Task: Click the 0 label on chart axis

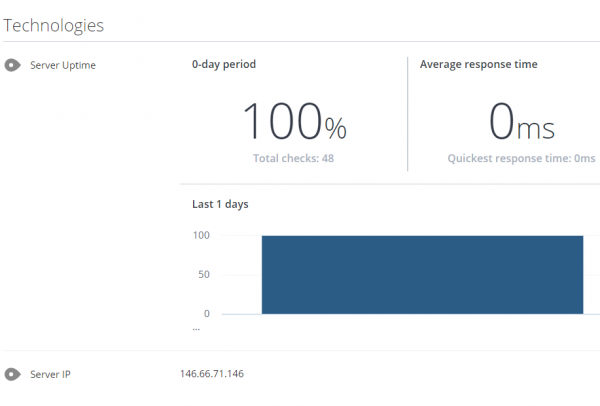Action: click(x=207, y=314)
